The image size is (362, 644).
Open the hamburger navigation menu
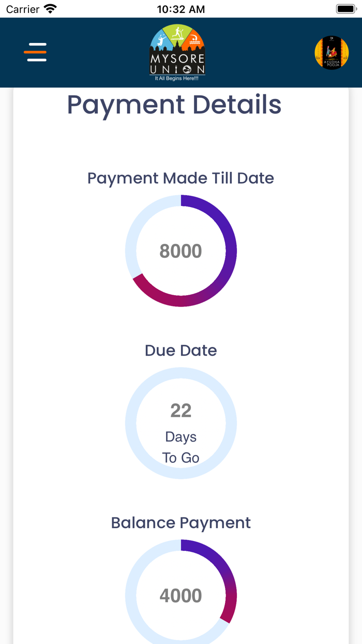(x=35, y=52)
